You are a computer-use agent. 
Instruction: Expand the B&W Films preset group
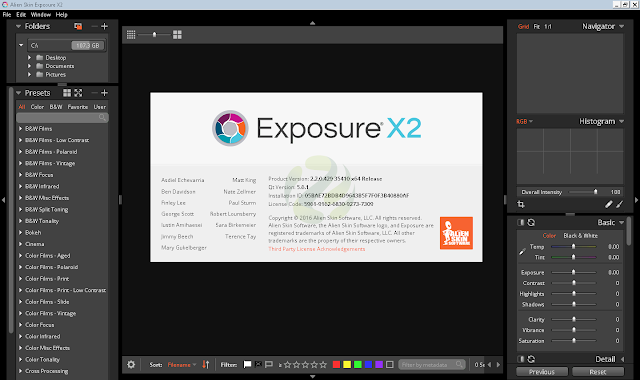pyautogui.click(x=20, y=129)
